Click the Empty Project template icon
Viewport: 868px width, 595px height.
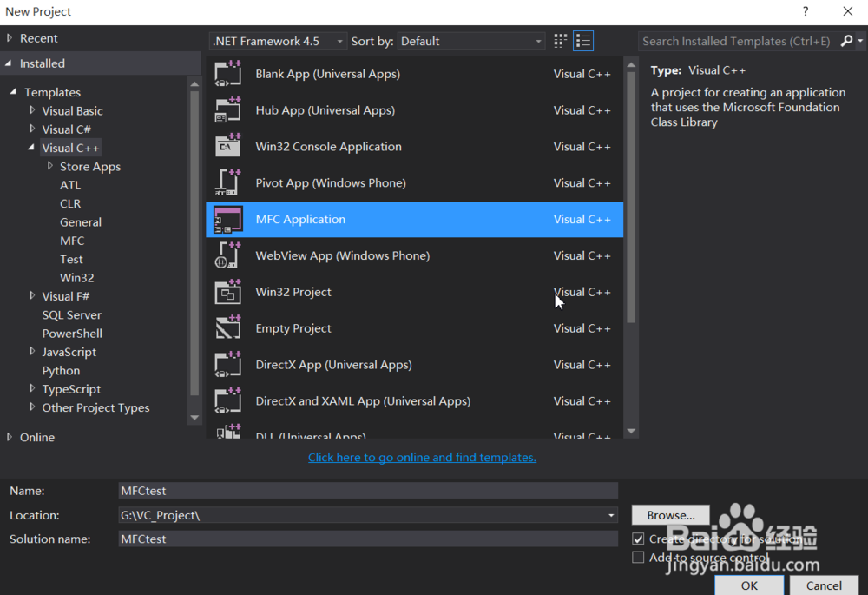(228, 328)
